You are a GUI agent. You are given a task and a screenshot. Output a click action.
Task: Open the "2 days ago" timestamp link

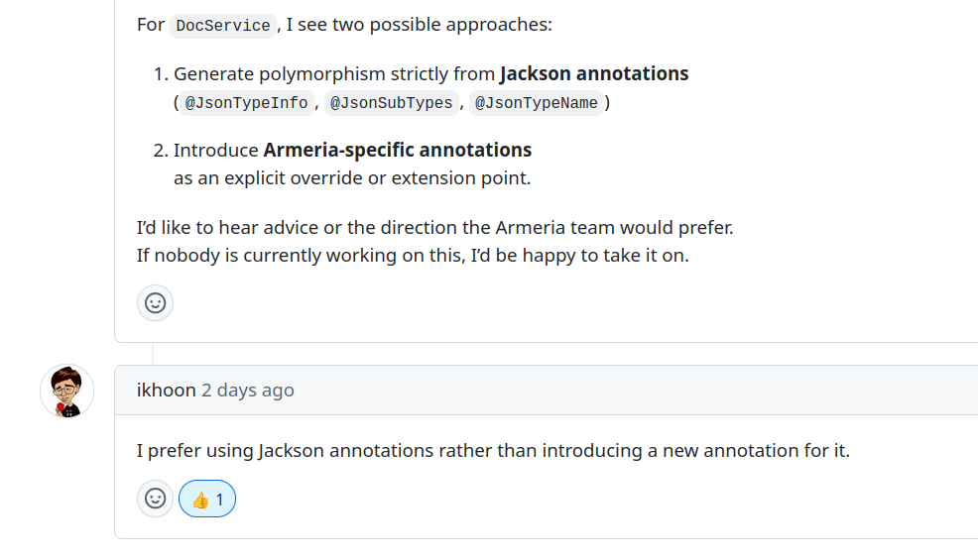(x=248, y=391)
